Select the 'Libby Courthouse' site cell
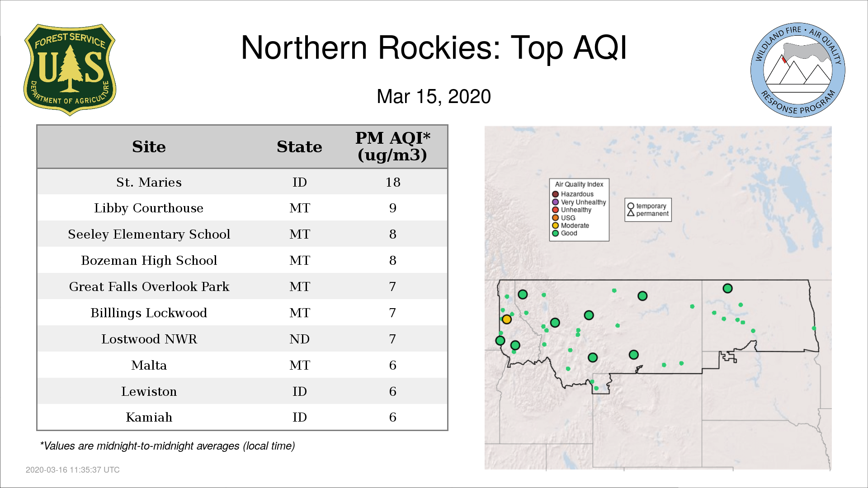 click(149, 208)
